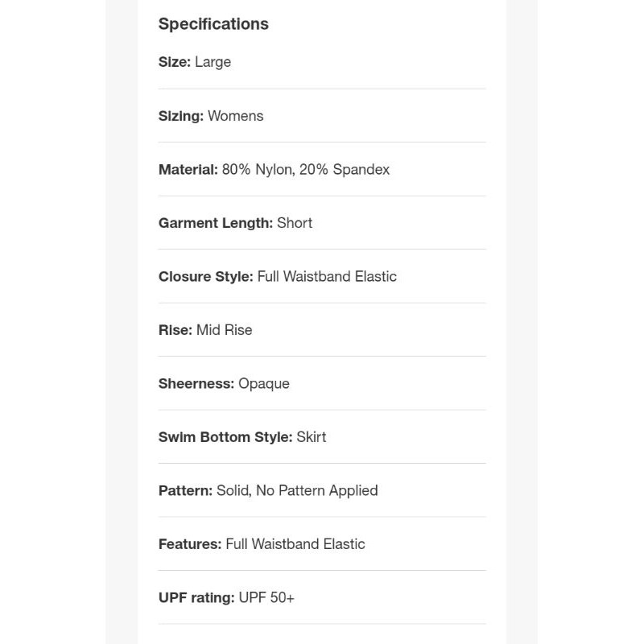This screenshot has width=644, height=644.
Task: Click the Garment Length label
Action: point(215,223)
